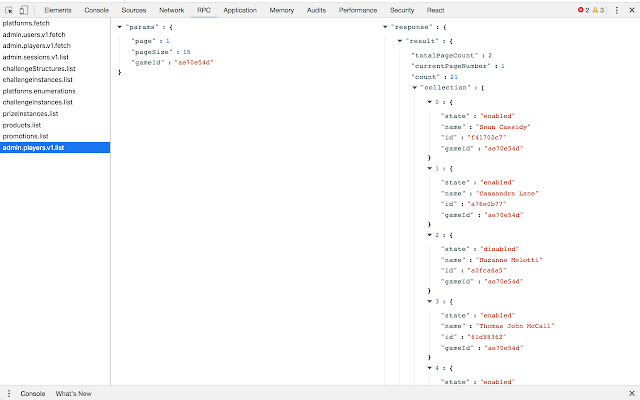Click the yellow warning count icon
Image resolution: width=640 pixels, height=400 pixels.
pyautogui.click(x=595, y=10)
